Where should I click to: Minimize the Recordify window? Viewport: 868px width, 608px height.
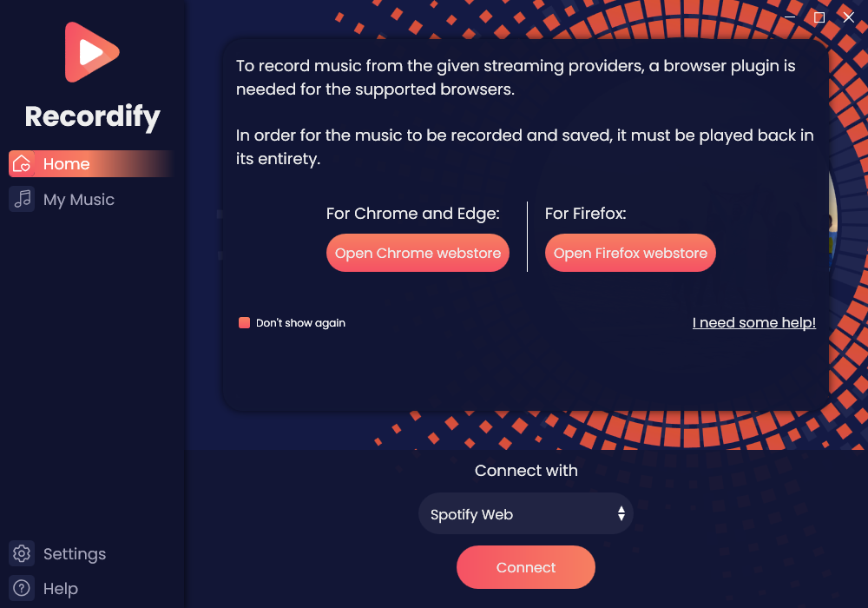point(790,17)
